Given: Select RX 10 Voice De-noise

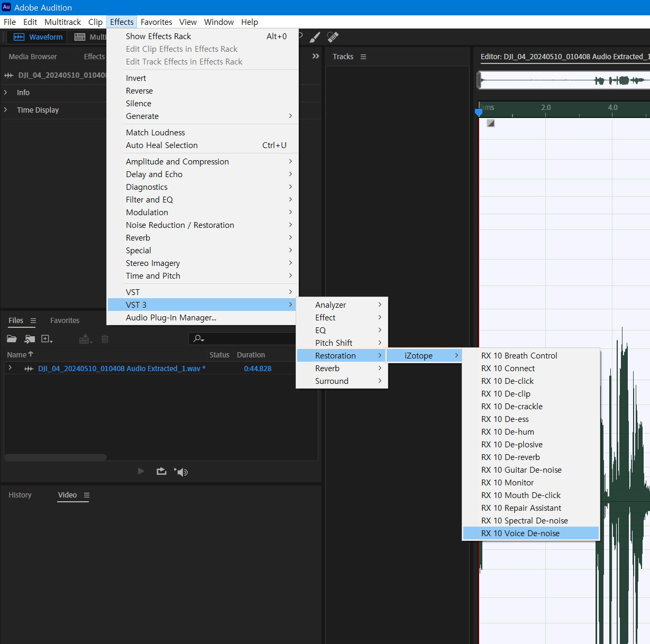Looking at the screenshot, I should point(531,533).
